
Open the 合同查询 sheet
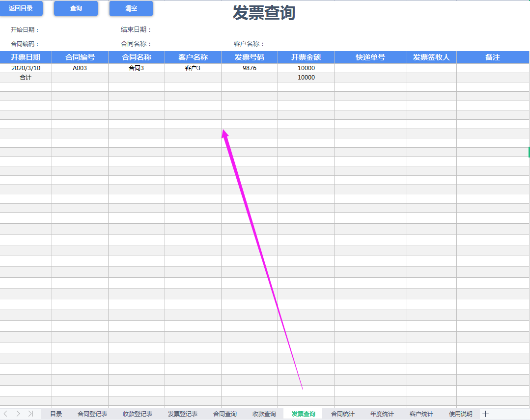pyautogui.click(x=224, y=414)
